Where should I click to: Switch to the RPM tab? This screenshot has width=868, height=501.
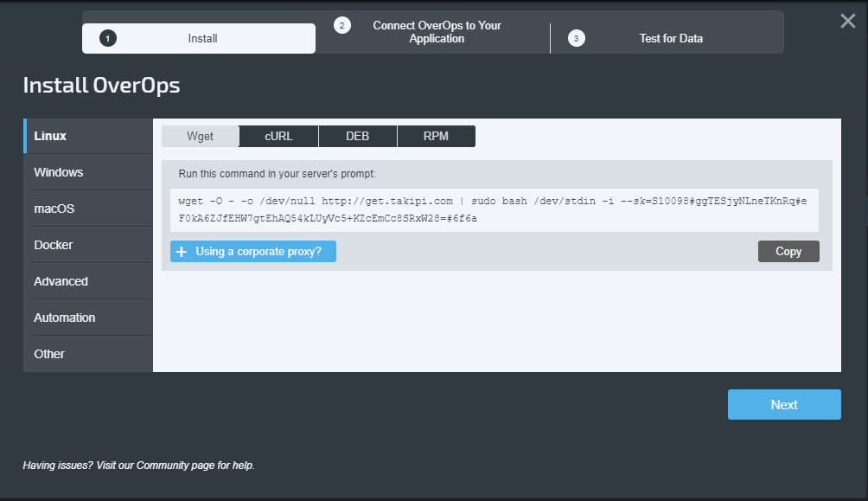point(437,137)
